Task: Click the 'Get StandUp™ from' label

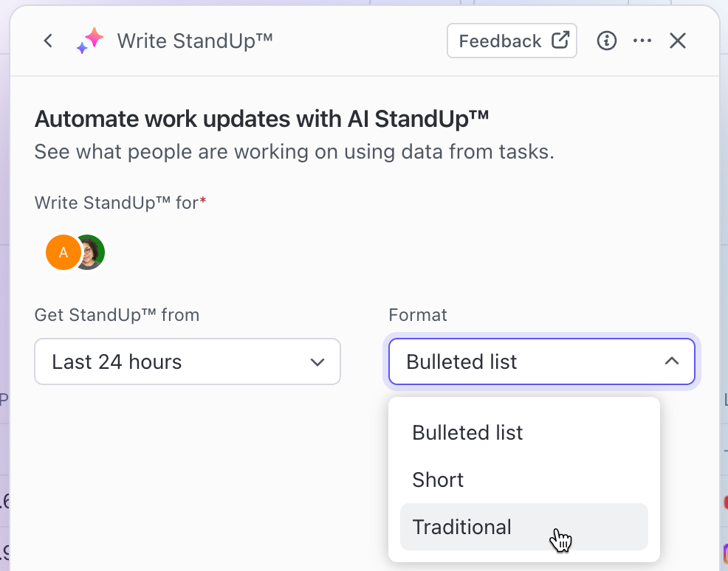Action: tap(117, 315)
